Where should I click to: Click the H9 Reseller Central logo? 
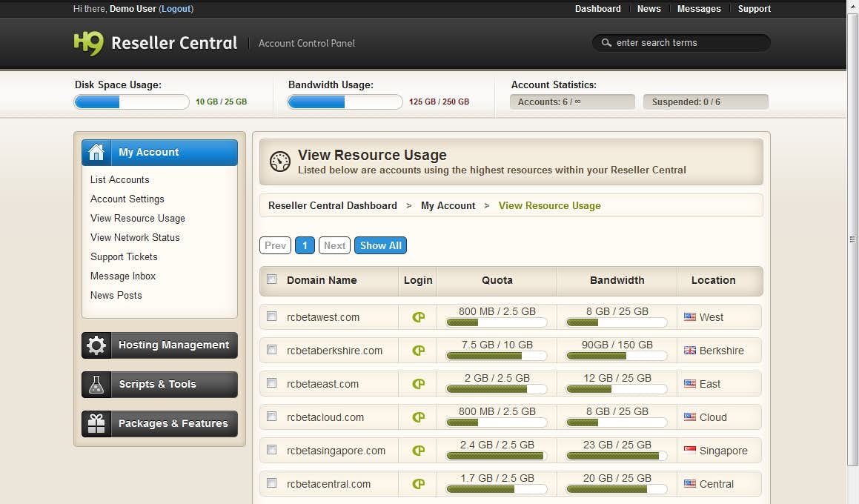(156, 43)
